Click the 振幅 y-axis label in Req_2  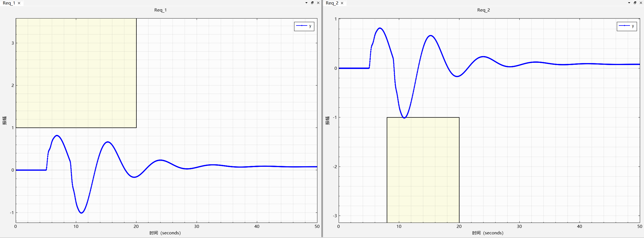[327, 121]
